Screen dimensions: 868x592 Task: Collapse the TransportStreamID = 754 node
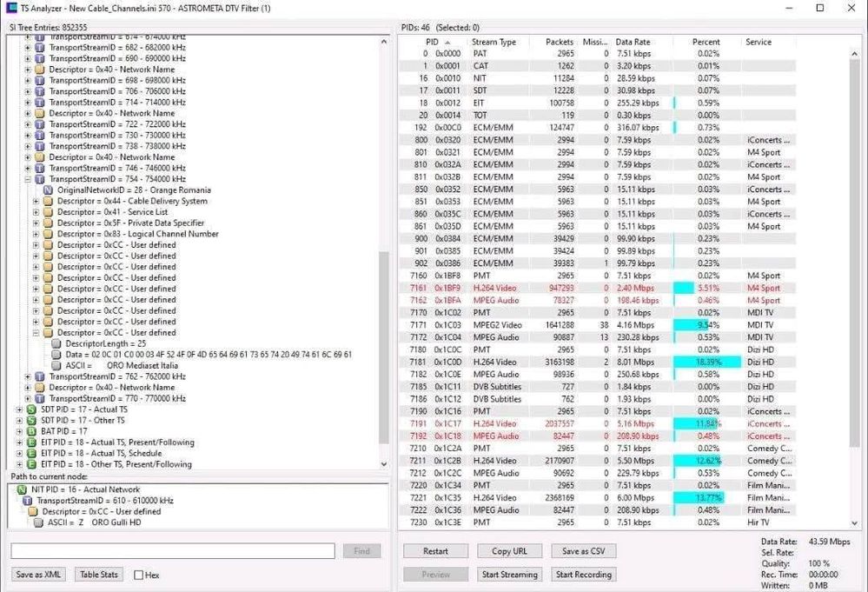[28, 179]
